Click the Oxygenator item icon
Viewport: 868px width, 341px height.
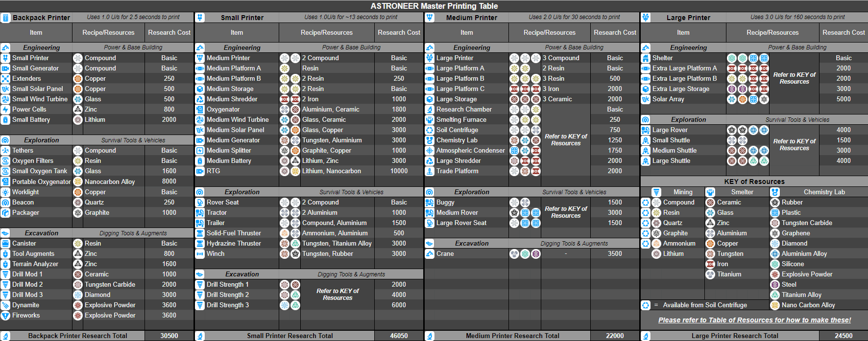tap(200, 110)
